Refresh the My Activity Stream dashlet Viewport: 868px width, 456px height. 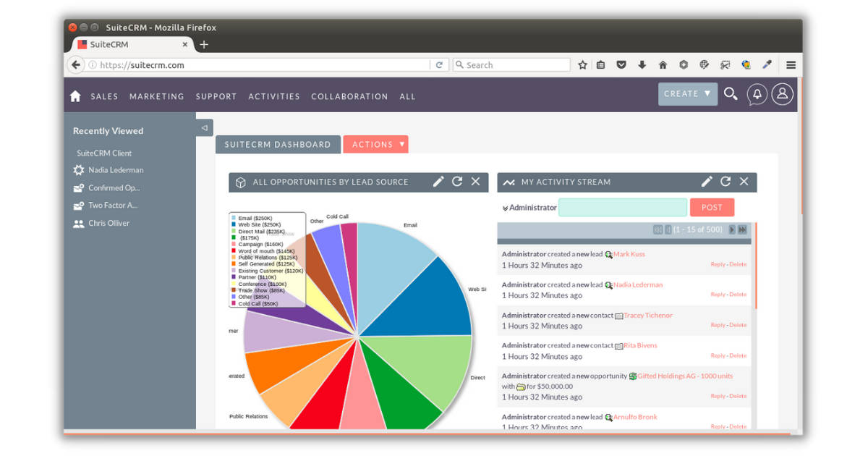pos(726,182)
